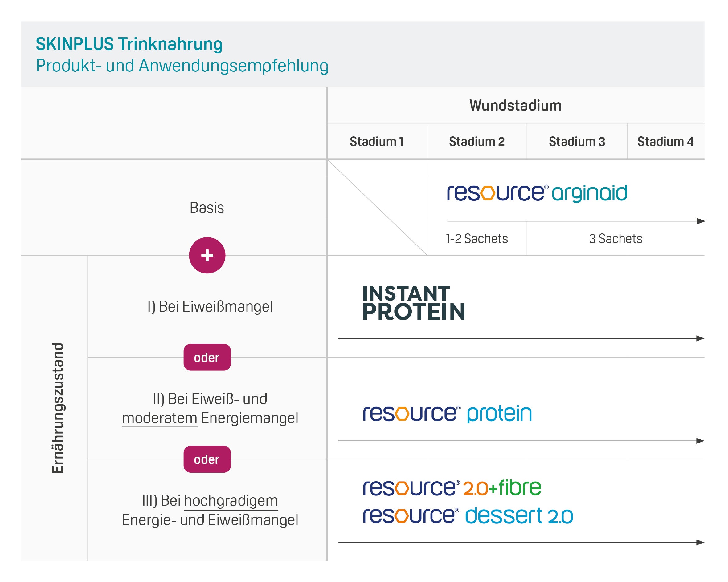
Task: Click the 1-2 Sachets dosage cell
Action: coord(477,239)
